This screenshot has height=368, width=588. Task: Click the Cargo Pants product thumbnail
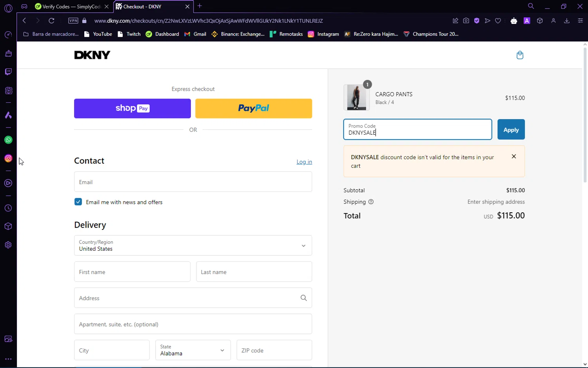(x=357, y=97)
